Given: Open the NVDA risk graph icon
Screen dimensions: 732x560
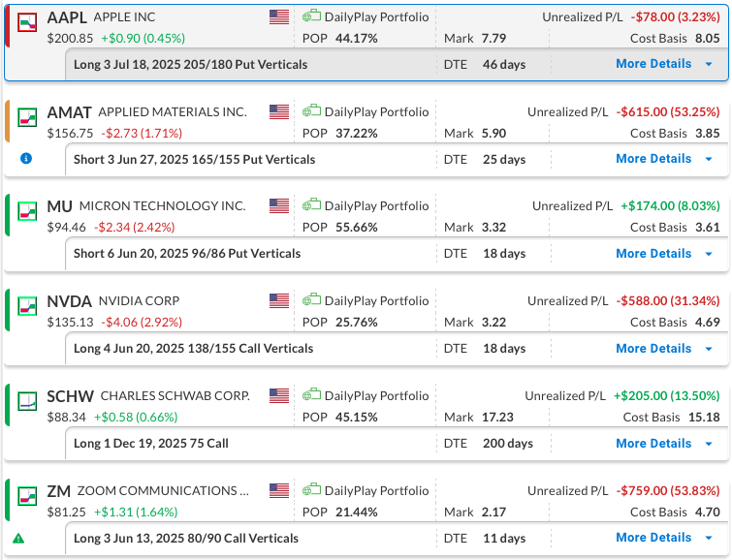Looking at the screenshot, I should [x=27, y=306].
